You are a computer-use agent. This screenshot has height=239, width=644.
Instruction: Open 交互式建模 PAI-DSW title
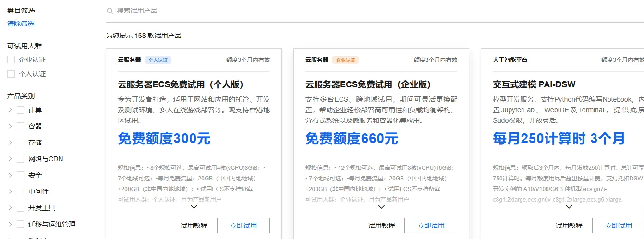pos(534,84)
